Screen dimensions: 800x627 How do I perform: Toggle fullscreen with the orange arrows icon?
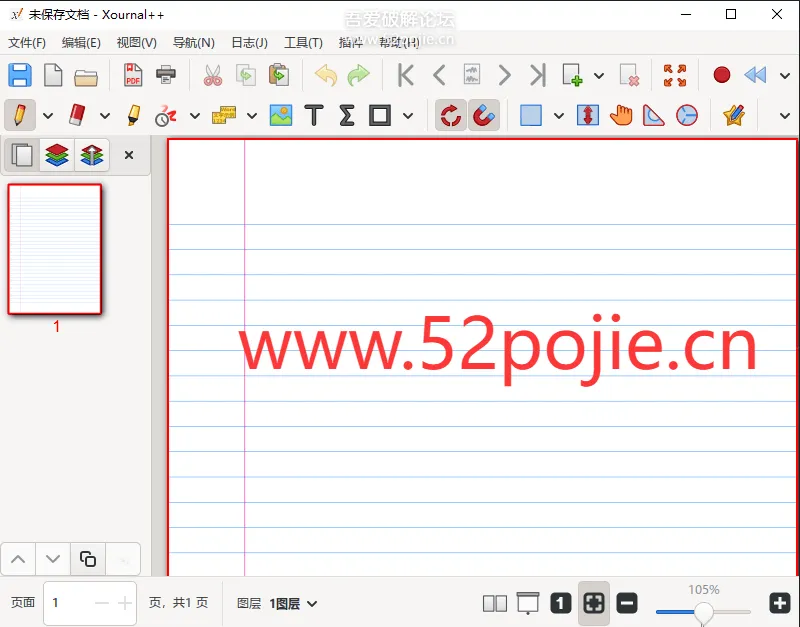(x=675, y=76)
